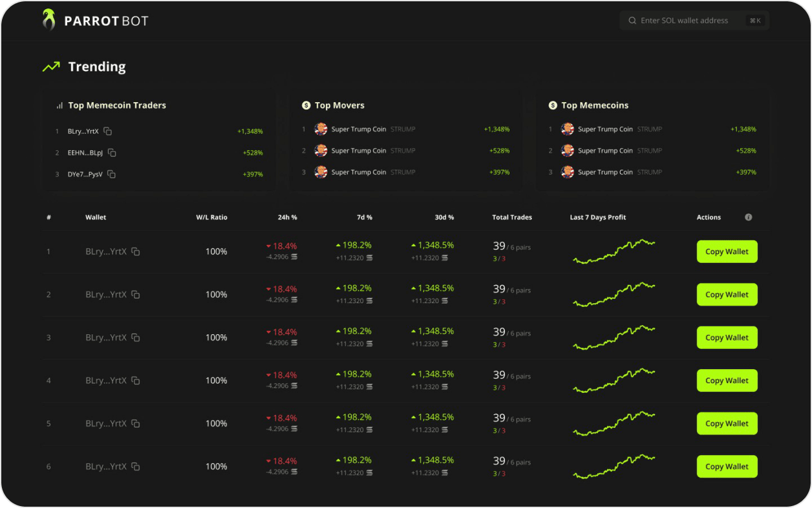
Task: Click Copy Wallet button in row 5
Action: (x=727, y=423)
